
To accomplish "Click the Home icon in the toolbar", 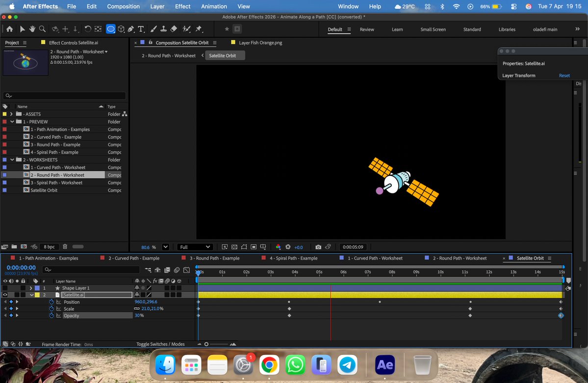I will click(x=9, y=29).
